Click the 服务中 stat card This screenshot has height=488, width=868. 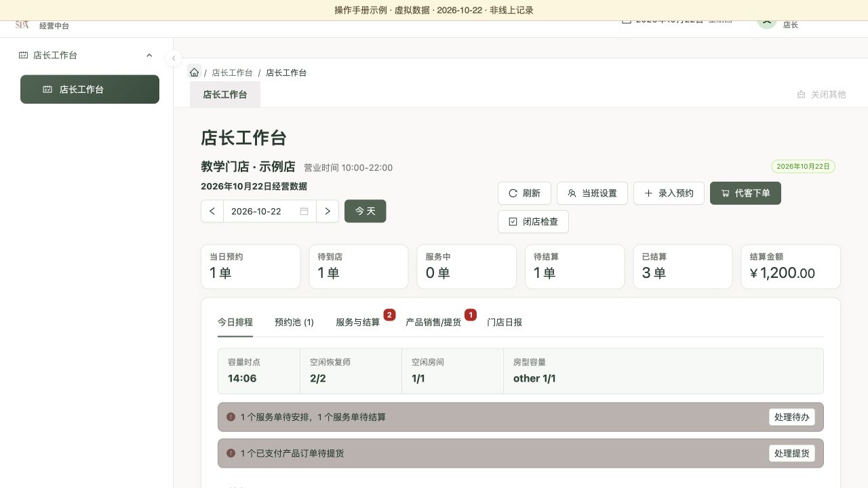tap(467, 266)
